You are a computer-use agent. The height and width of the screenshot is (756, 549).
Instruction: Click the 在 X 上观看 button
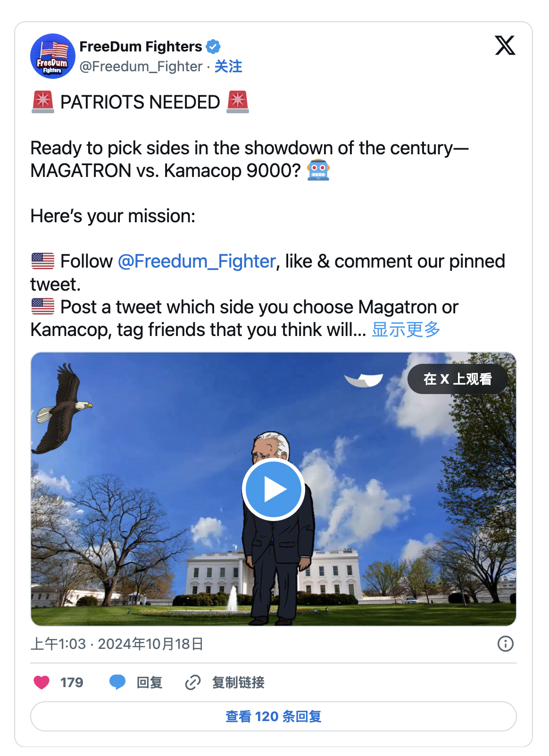coord(457,379)
